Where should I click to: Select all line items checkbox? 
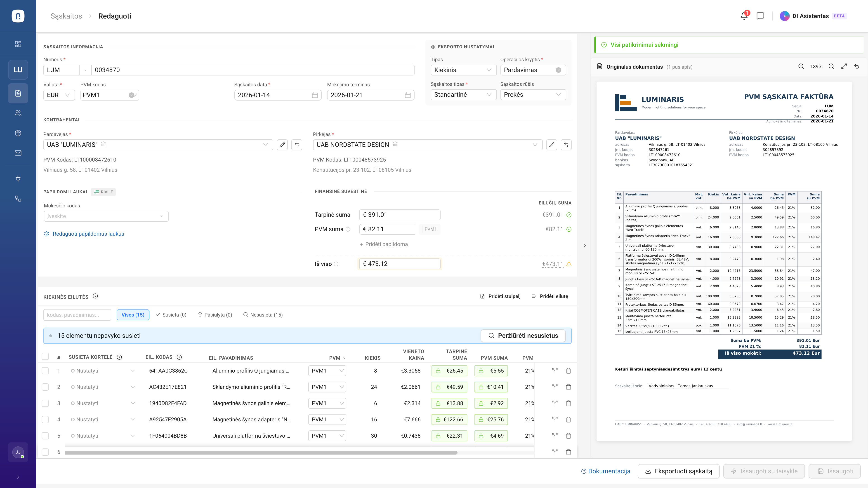tap(45, 357)
